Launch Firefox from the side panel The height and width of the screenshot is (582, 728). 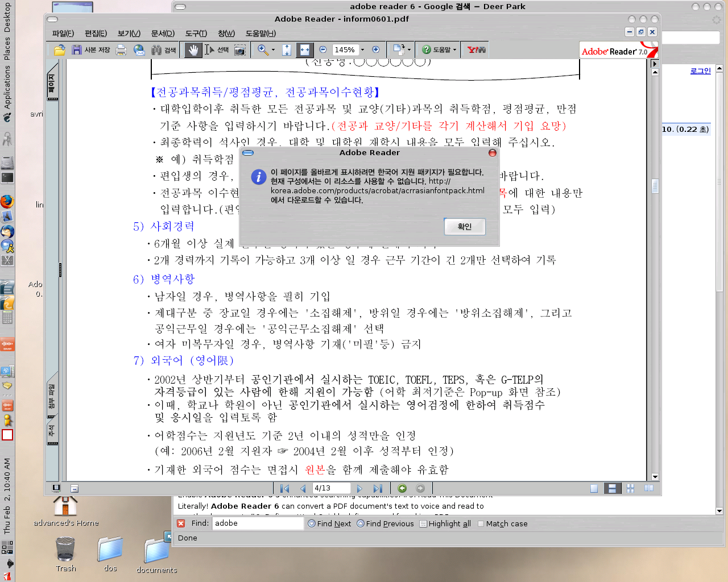(x=7, y=202)
